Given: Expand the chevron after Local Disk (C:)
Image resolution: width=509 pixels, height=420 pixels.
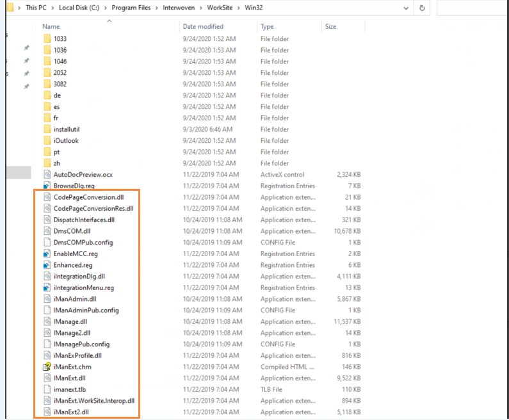Looking at the screenshot, I should pyautogui.click(x=106, y=8).
